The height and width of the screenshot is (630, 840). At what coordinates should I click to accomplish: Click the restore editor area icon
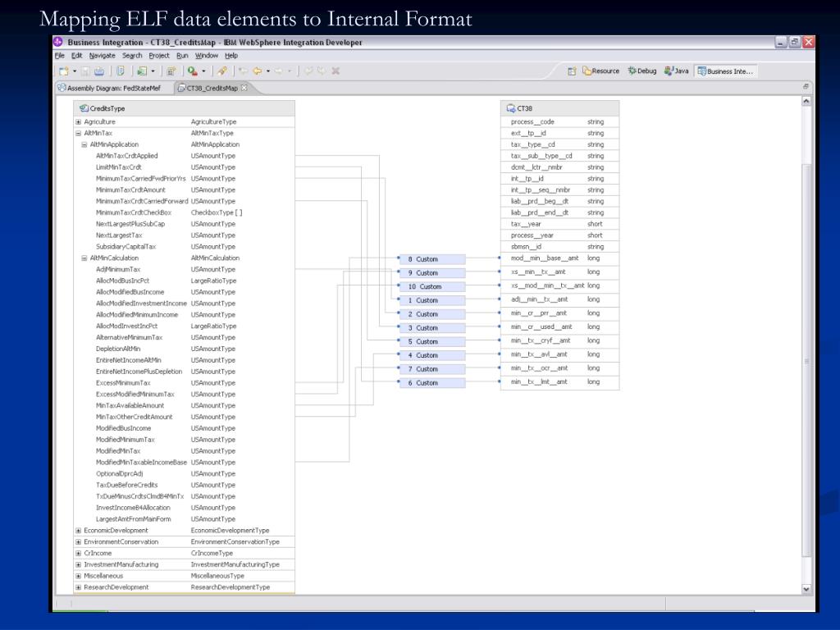pos(806,86)
